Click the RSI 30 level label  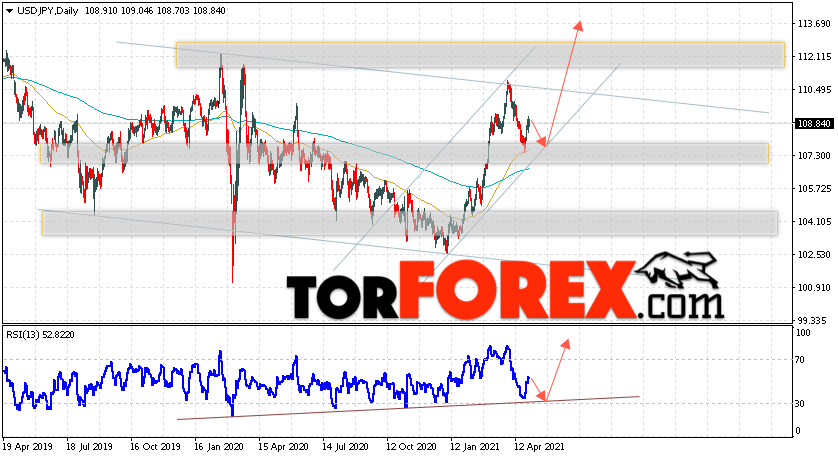pyautogui.click(x=800, y=403)
